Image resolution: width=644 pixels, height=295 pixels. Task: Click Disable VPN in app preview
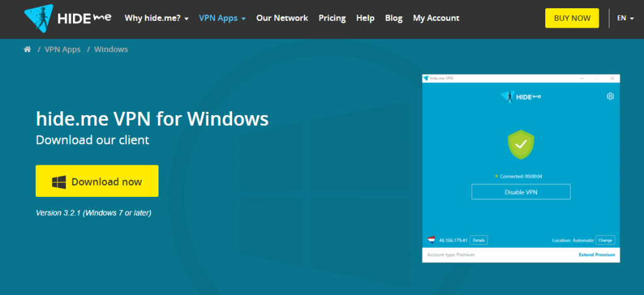tap(521, 192)
